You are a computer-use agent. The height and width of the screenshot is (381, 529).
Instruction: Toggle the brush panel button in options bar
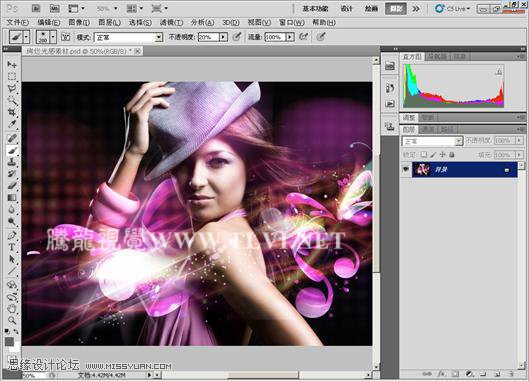click(x=66, y=37)
